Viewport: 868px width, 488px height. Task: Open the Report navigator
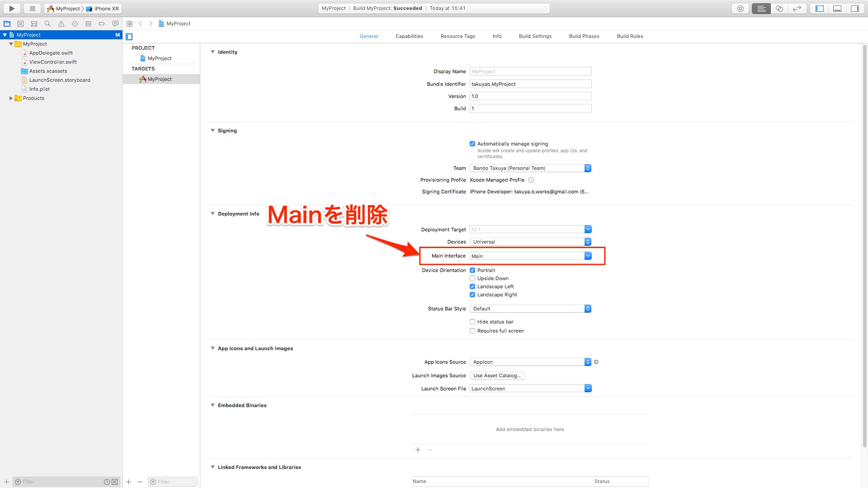click(x=115, y=23)
